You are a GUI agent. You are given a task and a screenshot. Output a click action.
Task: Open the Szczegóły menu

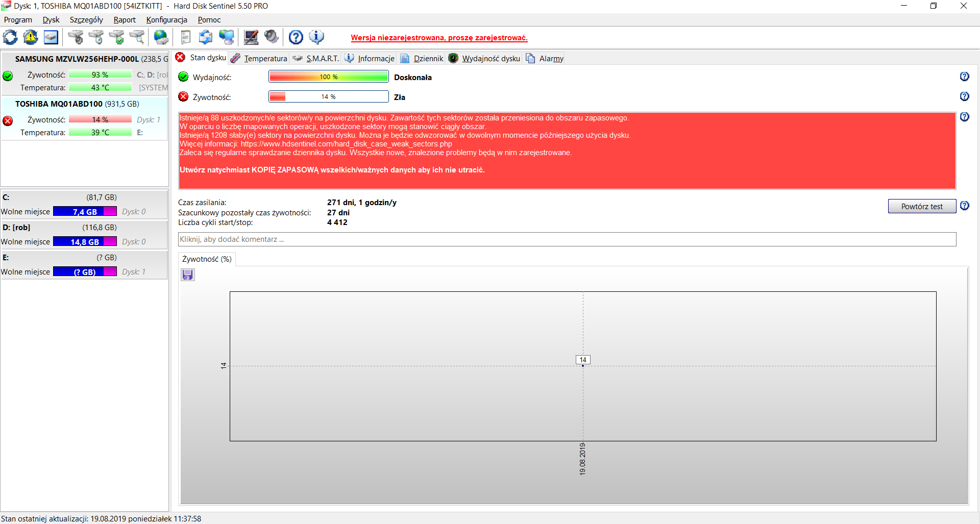(86, 20)
